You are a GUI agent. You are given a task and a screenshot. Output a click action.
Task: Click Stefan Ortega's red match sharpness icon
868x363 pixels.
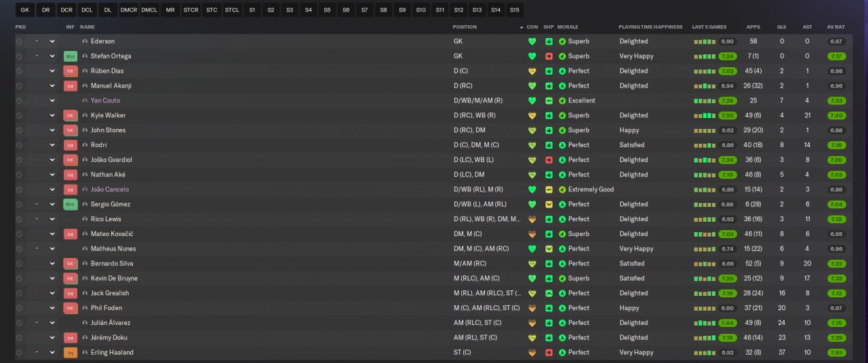(549, 56)
